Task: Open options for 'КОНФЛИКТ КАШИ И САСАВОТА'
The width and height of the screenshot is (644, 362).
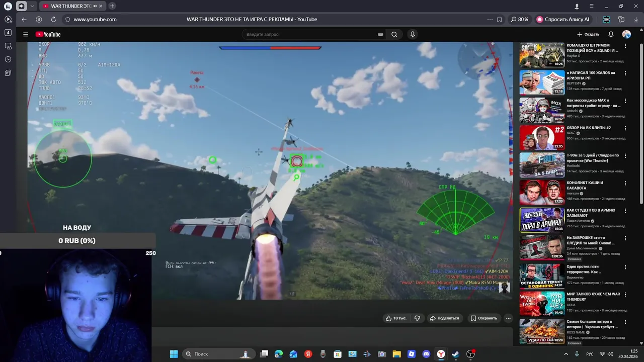Action: pos(625,183)
